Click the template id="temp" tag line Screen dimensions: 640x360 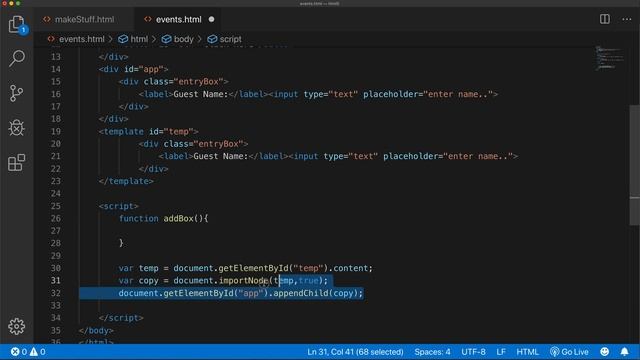[x=149, y=131]
